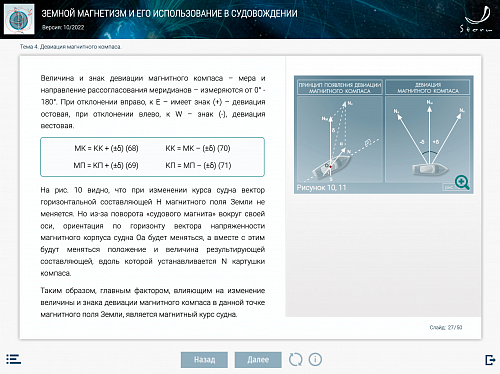Click formula КП = МП − (±δ) (71)
The height and width of the screenshot is (374, 500).
[x=198, y=165]
